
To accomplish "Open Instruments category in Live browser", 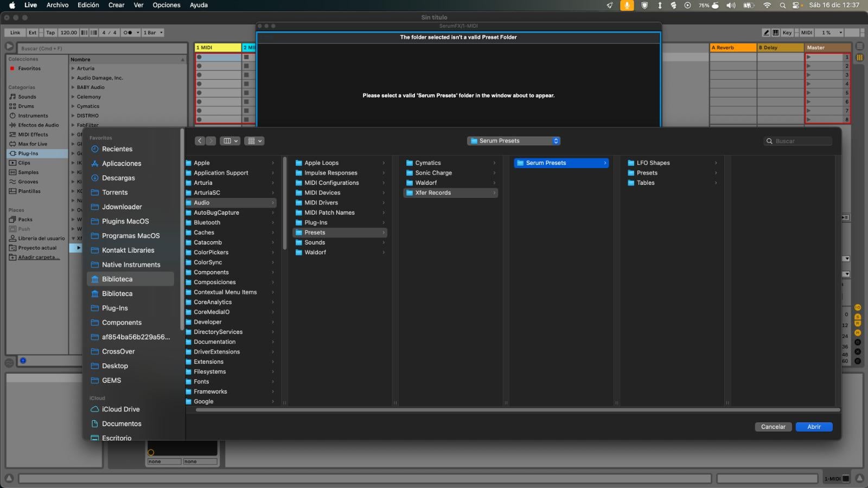I will [33, 115].
